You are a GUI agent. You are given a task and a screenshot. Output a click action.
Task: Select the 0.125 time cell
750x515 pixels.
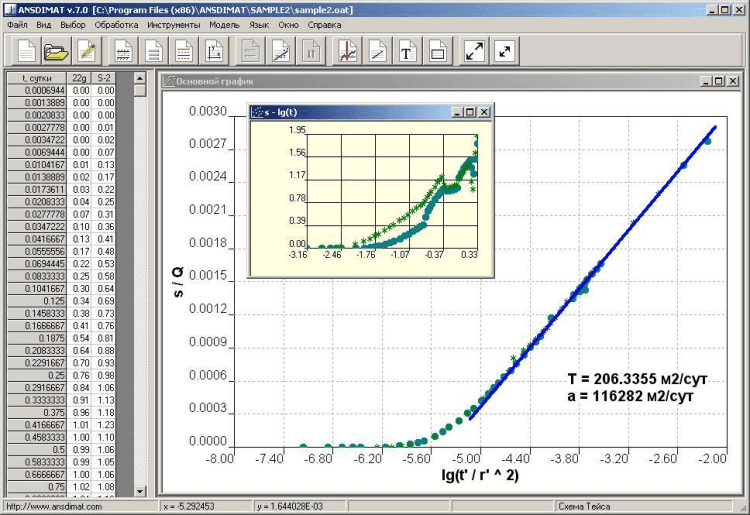click(37, 301)
